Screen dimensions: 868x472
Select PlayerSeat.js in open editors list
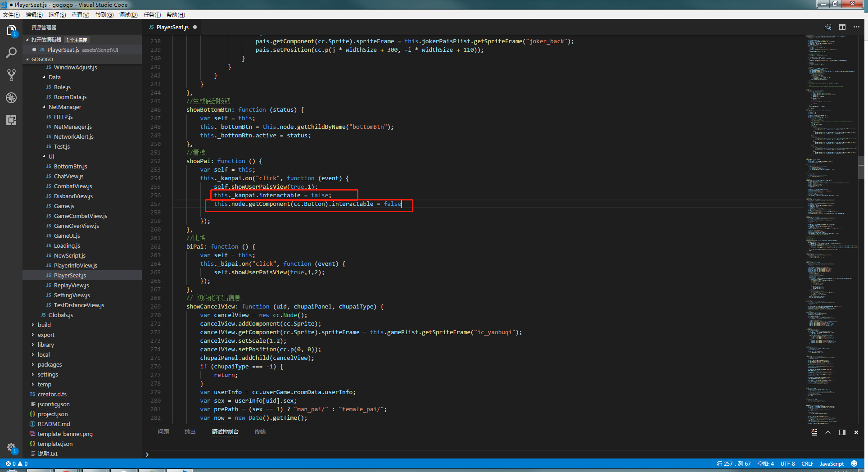click(x=82, y=50)
